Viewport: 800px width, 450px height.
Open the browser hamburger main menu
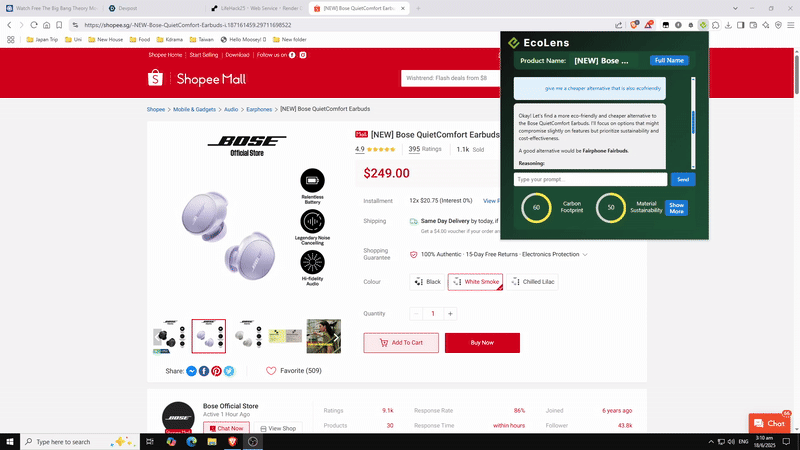click(791, 25)
